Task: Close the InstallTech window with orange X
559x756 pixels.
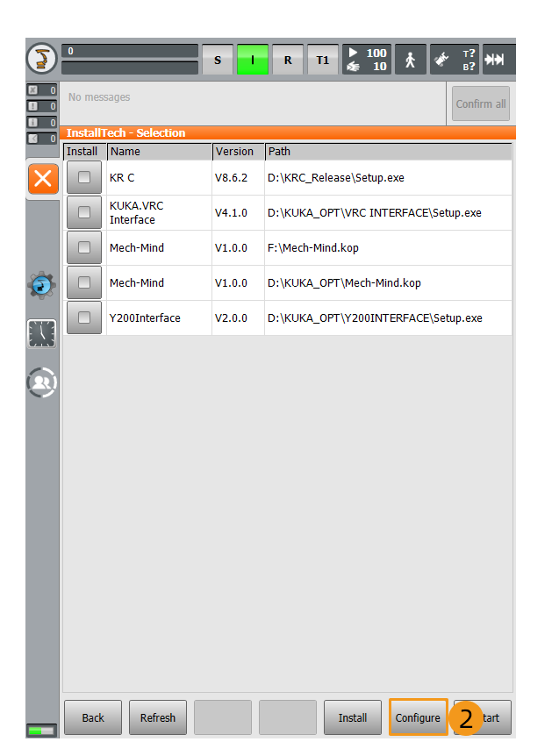Action: pyautogui.click(x=43, y=178)
